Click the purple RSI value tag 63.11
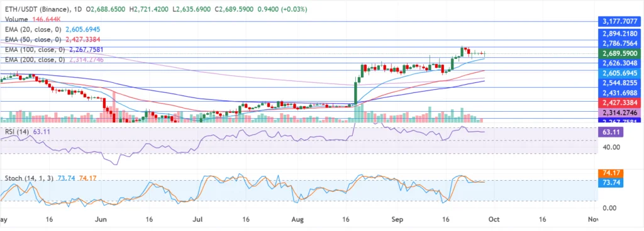Viewport: 644px width, 231px height. tap(611, 132)
